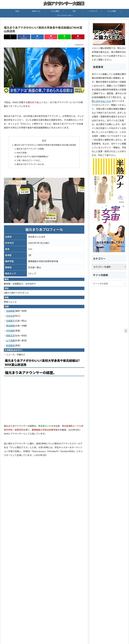Click the 野菜ソムリエ qualification text

pyautogui.click(x=10, y=302)
